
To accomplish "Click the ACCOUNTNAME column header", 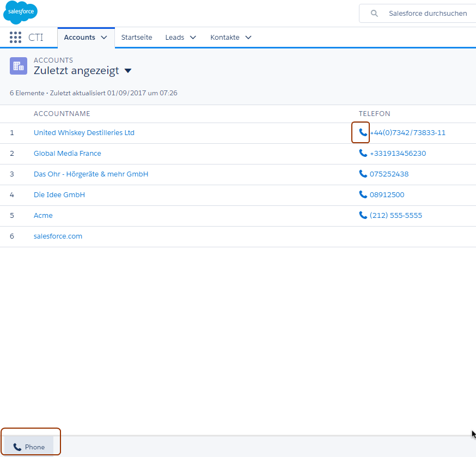I will tap(62, 113).
